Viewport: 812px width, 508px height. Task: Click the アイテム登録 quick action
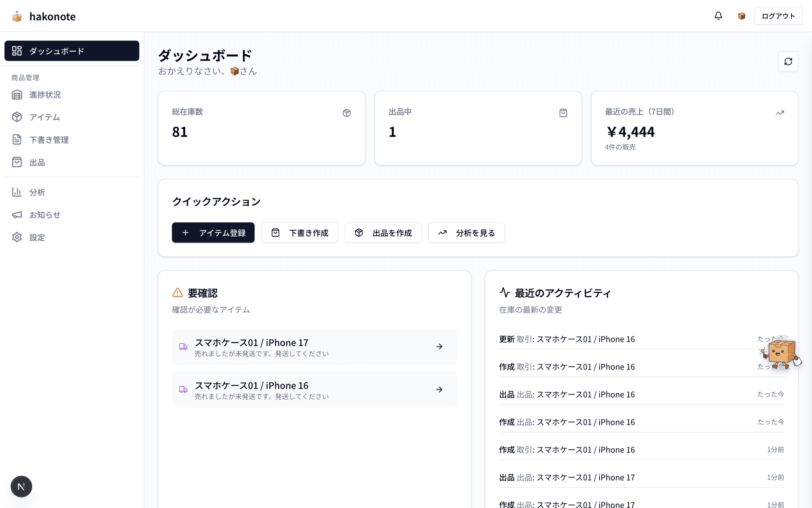coord(213,232)
